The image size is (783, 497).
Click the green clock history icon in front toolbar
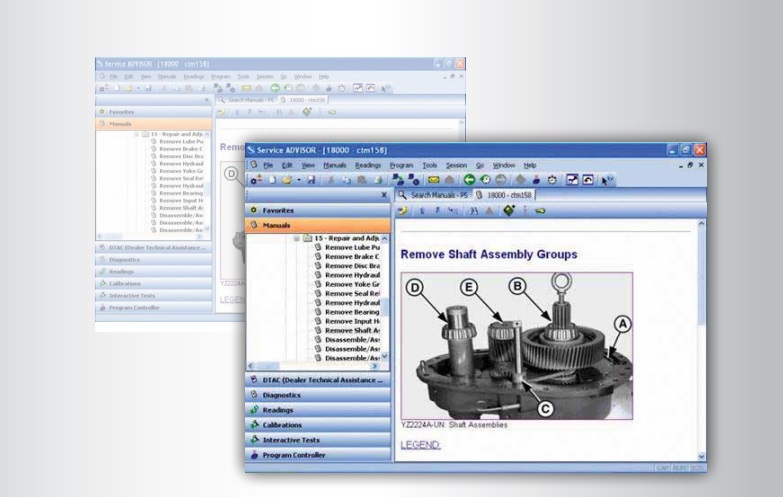tap(485, 180)
